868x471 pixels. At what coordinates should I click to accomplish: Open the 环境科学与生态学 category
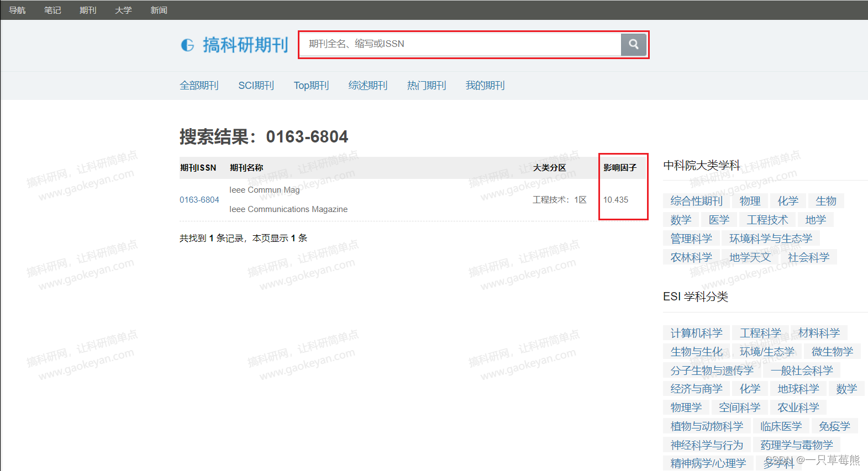(x=771, y=239)
